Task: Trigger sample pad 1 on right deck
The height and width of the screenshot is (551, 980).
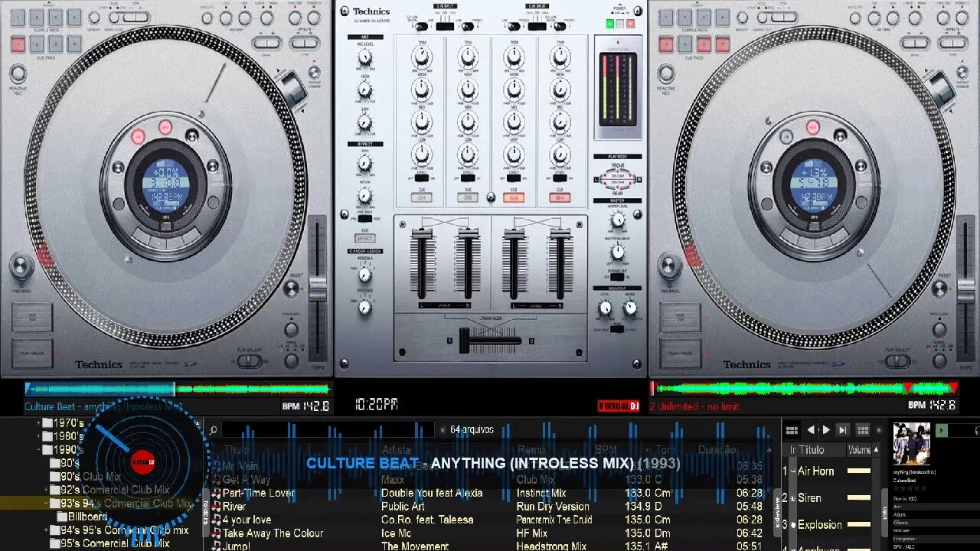Action: click(x=666, y=18)
